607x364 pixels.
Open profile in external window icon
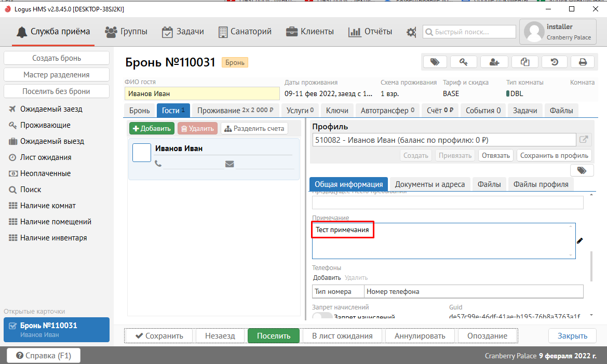point(584,140)
